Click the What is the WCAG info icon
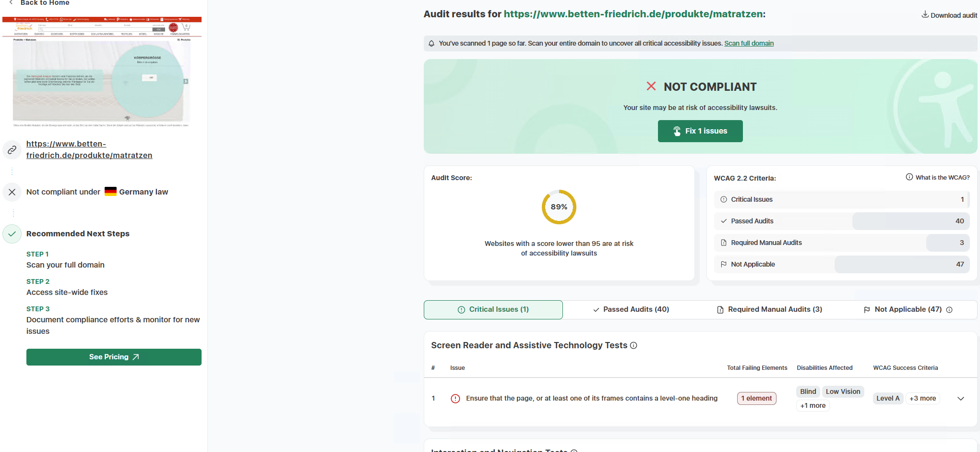Image resolution: width=980 pixels, height=452 pixels. [909, 177]
